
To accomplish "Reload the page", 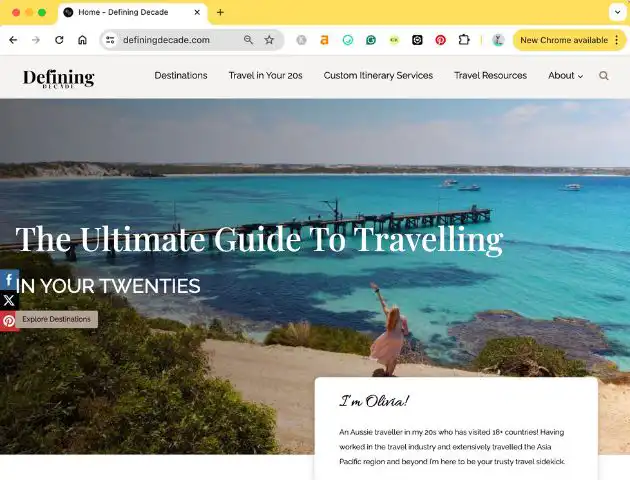I will pos(59,40).
